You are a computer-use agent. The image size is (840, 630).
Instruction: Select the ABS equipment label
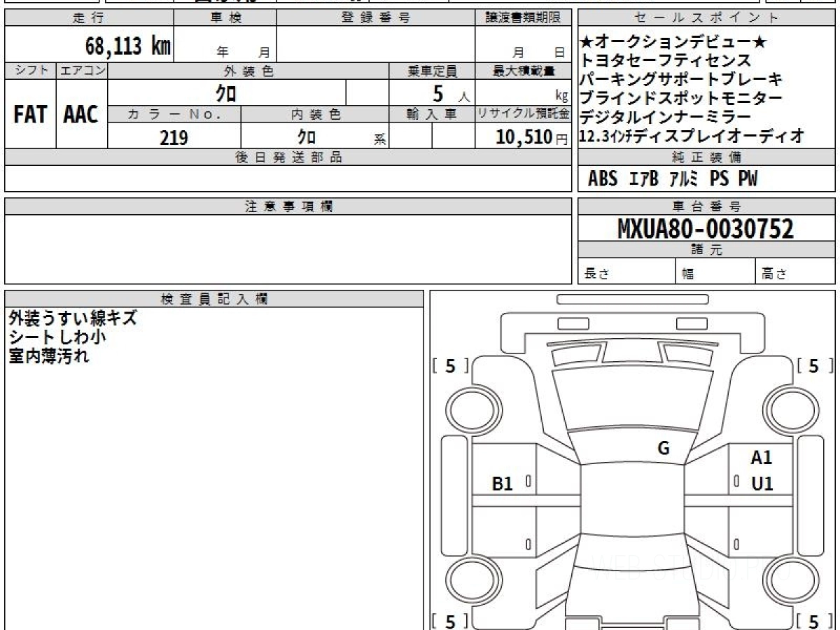click(603, 179)
